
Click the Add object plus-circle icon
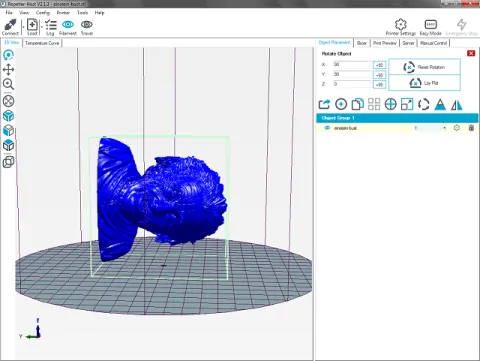coord(341,104)
